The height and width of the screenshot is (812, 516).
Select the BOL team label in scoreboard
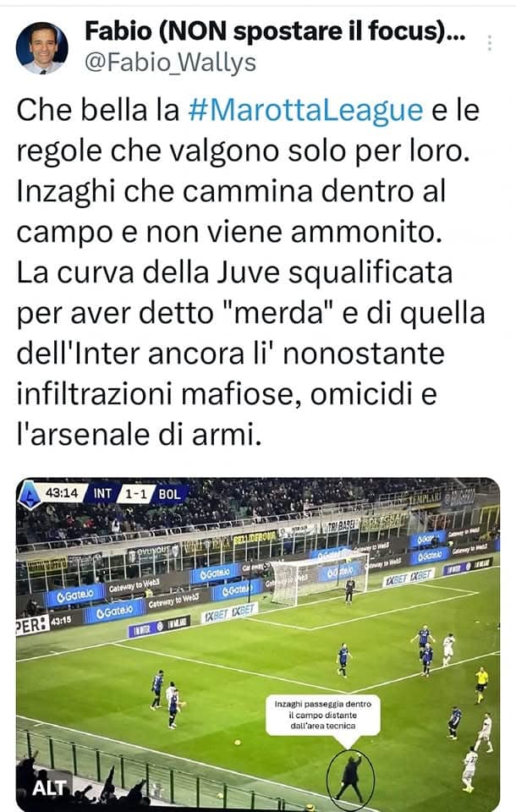point(169,494)
